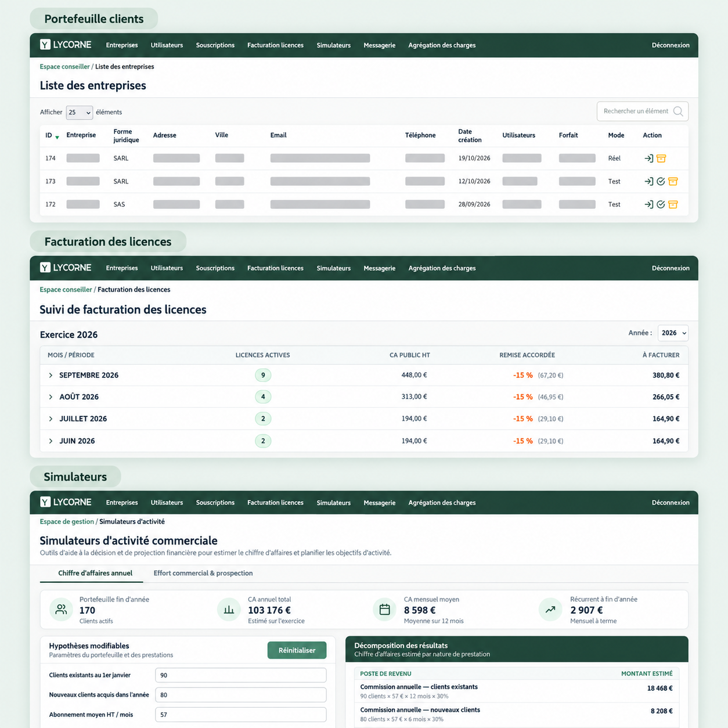Focus the Clients existants au 1er janvier field
This screenshot has height=728, width=728.
pyautogui.click(x=241, y=675)
